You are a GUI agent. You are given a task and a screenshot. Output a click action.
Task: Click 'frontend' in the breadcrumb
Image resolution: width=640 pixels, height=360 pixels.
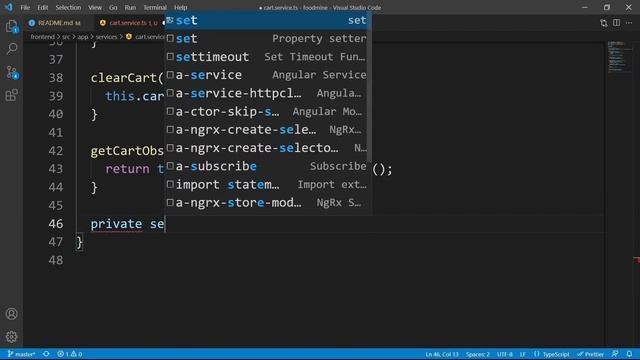click(x=42, y=37)
